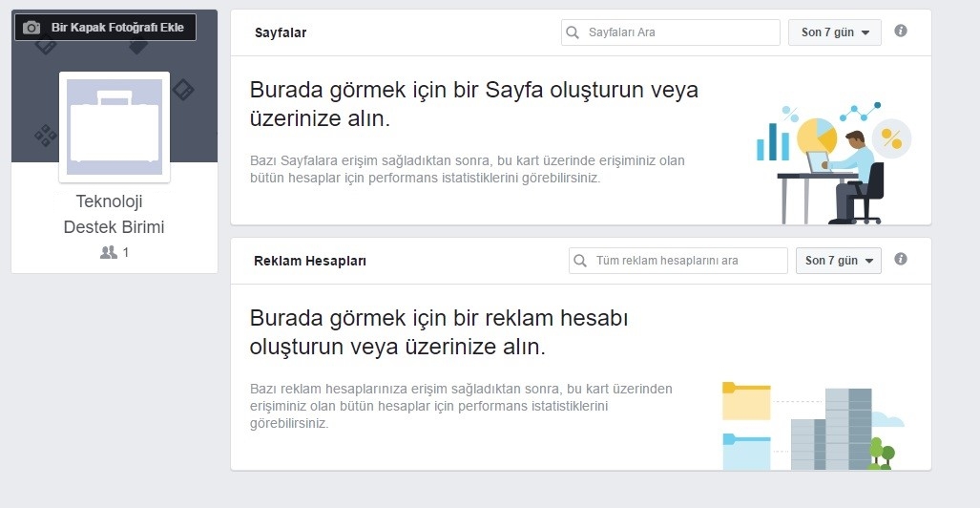Click the camera icon on cover photo button
980x508 pixels.
click(31, 28)
